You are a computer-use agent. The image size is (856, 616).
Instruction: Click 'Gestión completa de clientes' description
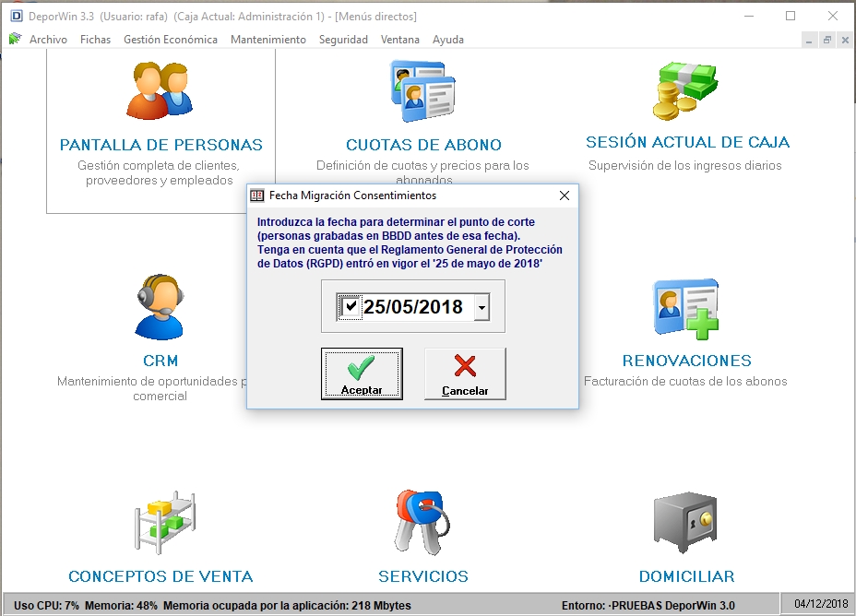point(159,172)
